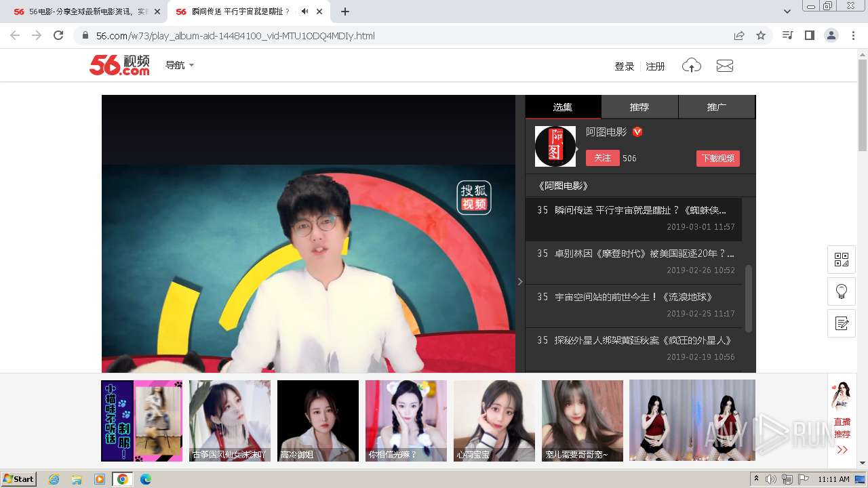The height and width of the screenshot is (488, 868).
Task: Click the 注册 register link
Action: coord(655,66)
